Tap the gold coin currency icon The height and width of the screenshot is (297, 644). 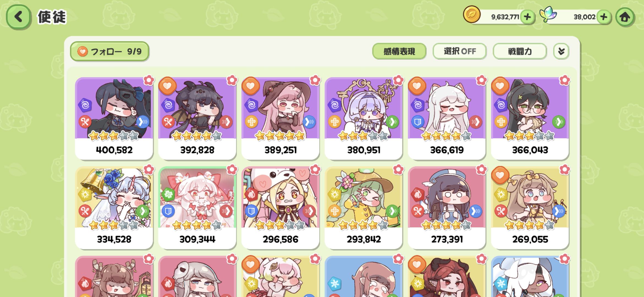tap(472, 14)
